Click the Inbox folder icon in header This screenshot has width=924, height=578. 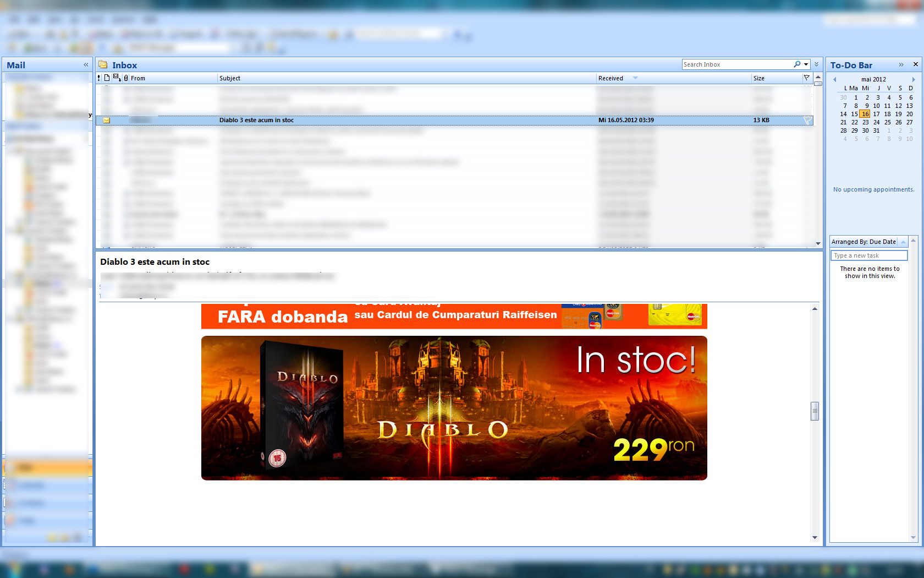pyautogui.click(x=103, y=64)
